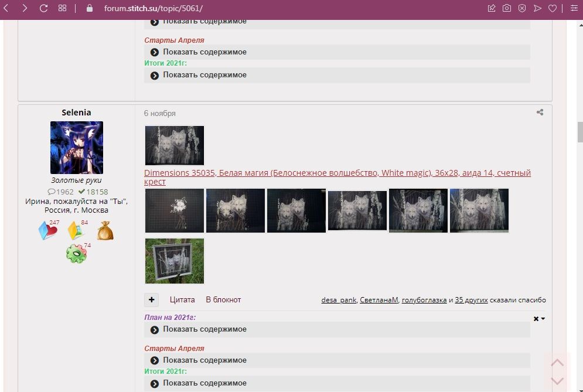Click the green gear award badge

coord(76,253)
